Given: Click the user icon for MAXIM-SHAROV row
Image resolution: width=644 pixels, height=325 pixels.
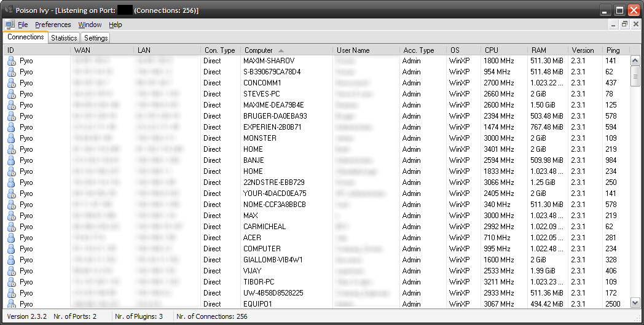Looking at the screenshot, I should 12,61.
